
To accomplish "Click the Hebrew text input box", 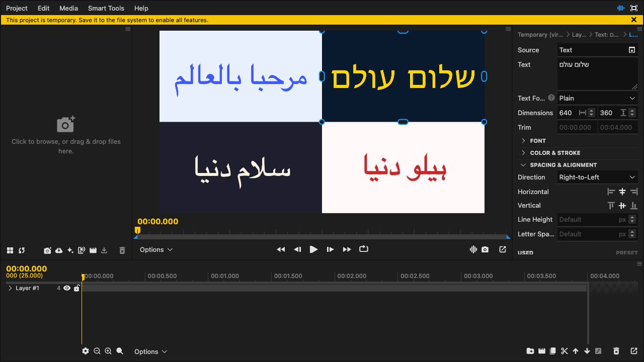I will pos(597,74).
